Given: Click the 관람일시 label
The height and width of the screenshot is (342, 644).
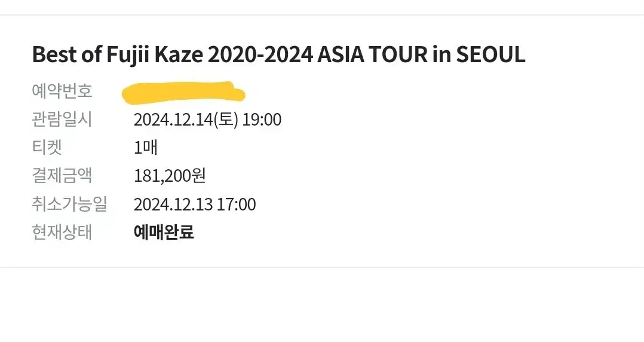Looking at the screenshot, I should tap(62, 119).
